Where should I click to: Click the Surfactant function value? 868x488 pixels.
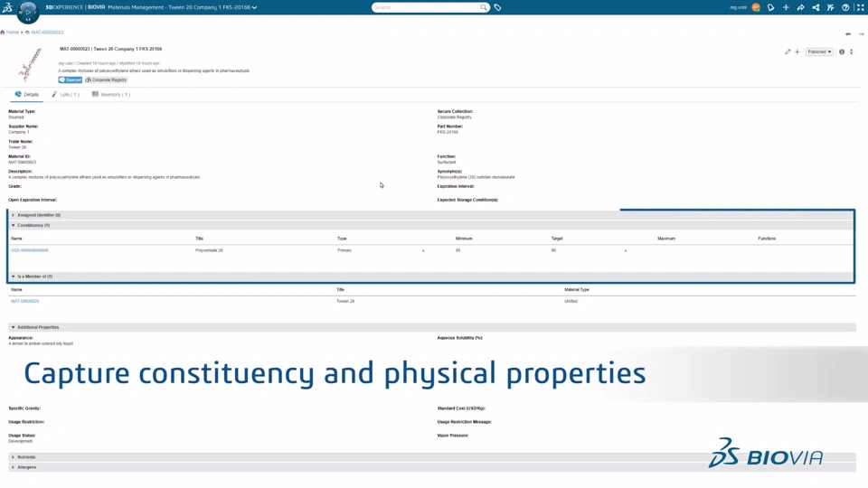447,162
